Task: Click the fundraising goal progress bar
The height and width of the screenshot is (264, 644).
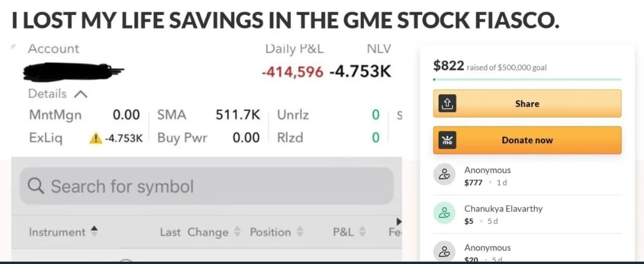Action: coord(528,79)
